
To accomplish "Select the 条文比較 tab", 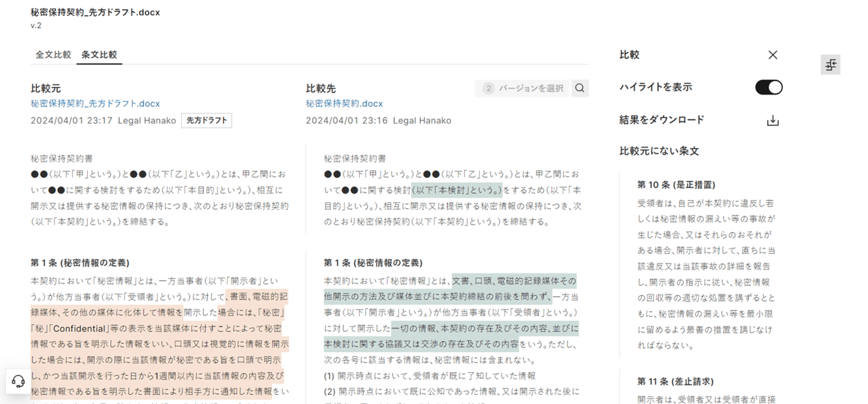I will 99,55.
